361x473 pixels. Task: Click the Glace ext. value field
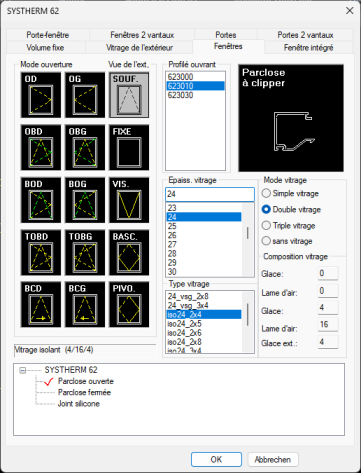(328, 342)
